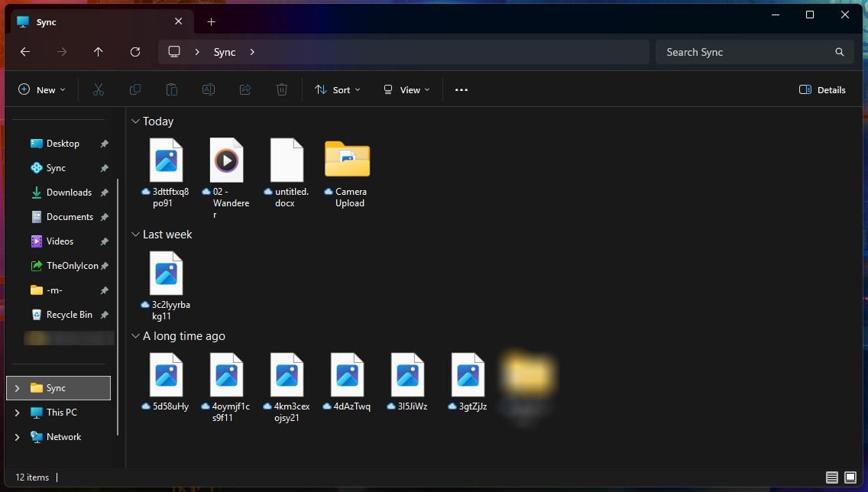This screenshot has width=868, height=492.
Task: Collapse the A long time ago group
Action: tap(135, 336)
